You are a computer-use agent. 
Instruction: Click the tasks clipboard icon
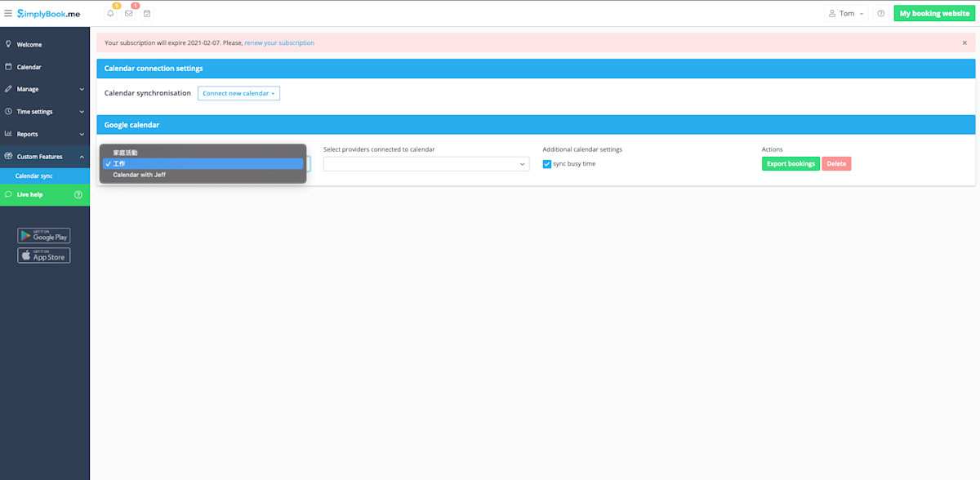(147, 13)
